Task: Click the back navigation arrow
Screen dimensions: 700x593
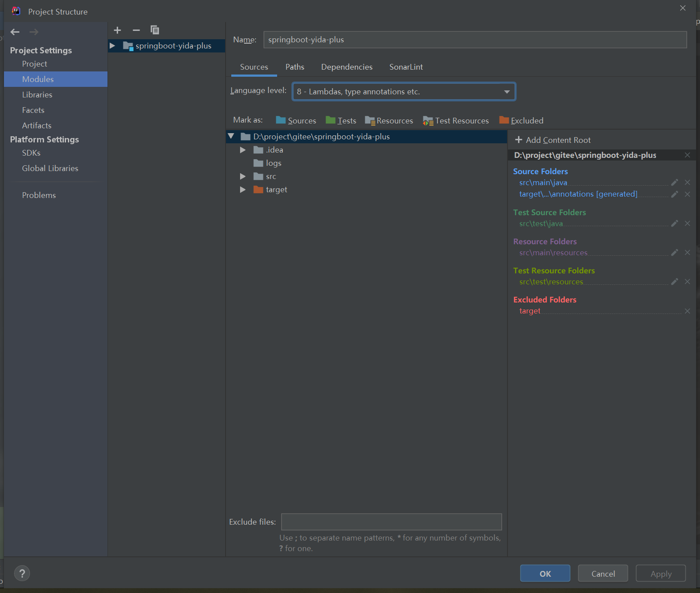Action: (15, 32)
